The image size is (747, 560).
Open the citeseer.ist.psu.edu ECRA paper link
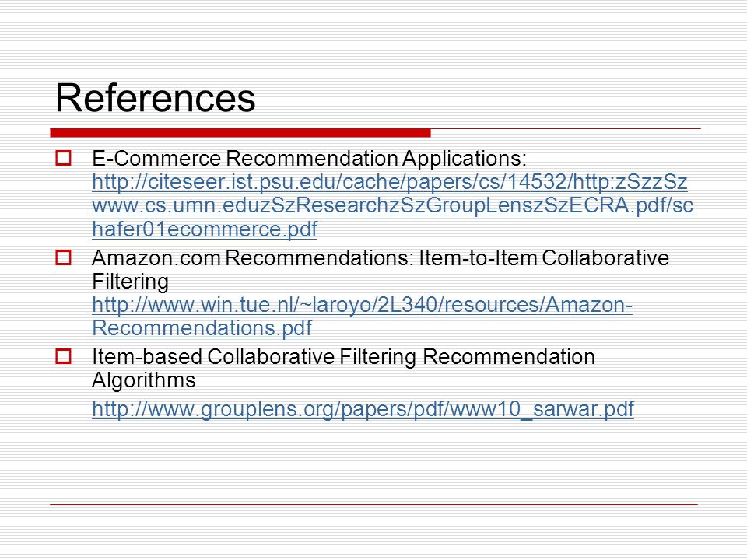coord(390,182)
